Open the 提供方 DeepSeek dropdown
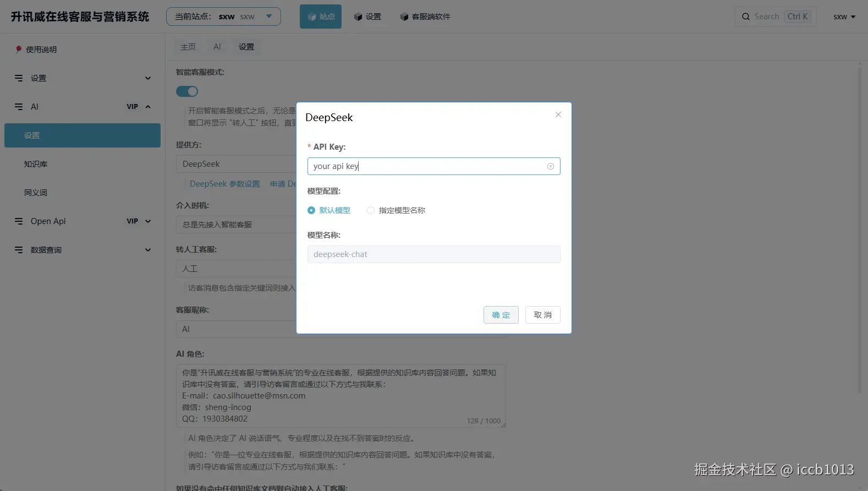This screenshot has width=868, height=491. click(237, 164)
